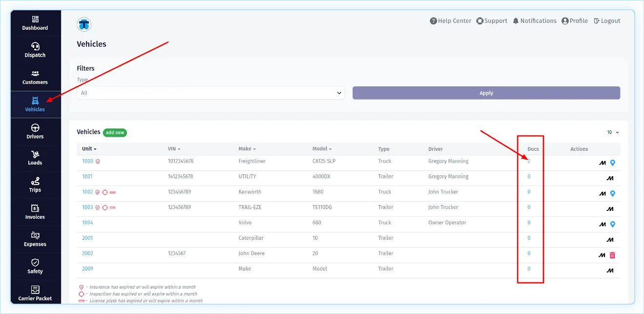This screenshot has width=644, height=314.
Task: Click the map pin icon for unit 1004
Action: click(613, 225)
